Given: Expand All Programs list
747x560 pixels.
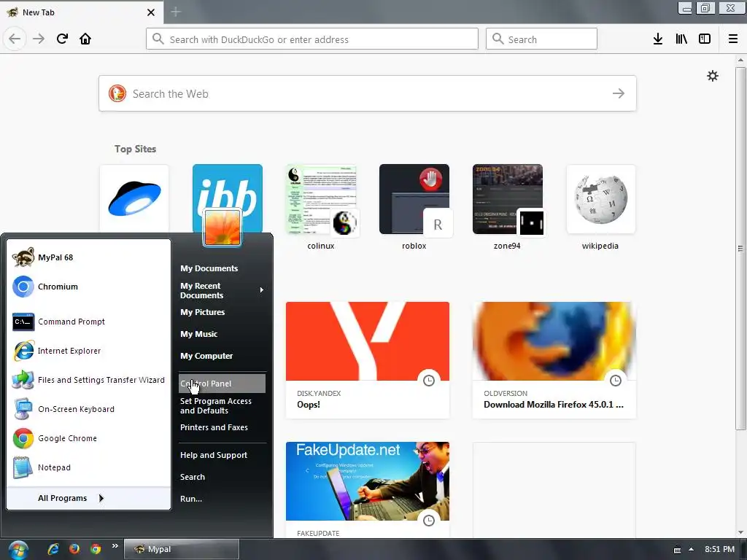Looking at the screenshot, I should coord(88,498).
